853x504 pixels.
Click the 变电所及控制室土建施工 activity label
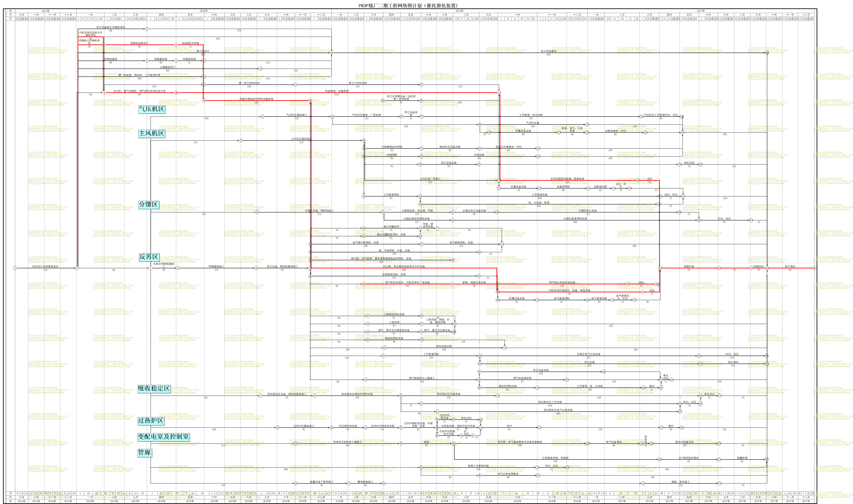pos(347,442)
